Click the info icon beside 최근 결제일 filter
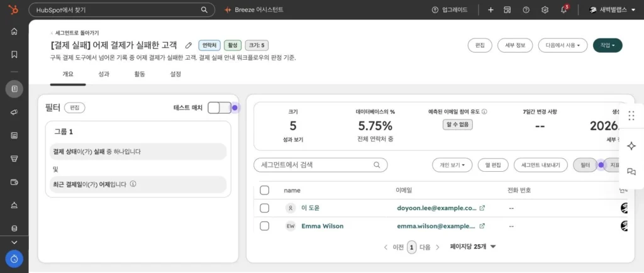Screen dimensions: 644x273 (x=133, y=184)
